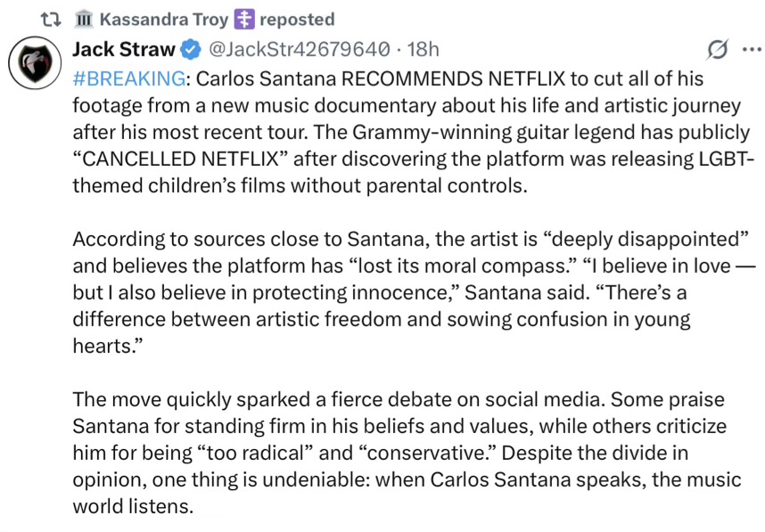Click Jack Straw's blue verified checkmark badge
Image resolution: width=765 pixels, height=532 pixels.
(x=192, y=48)
